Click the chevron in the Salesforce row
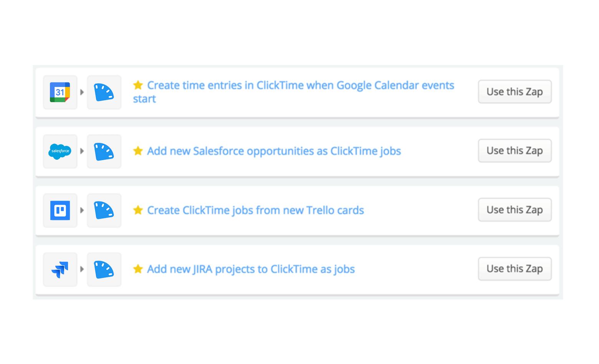The image size is (599, 364). pyautogui.click(x=82, y=151)
